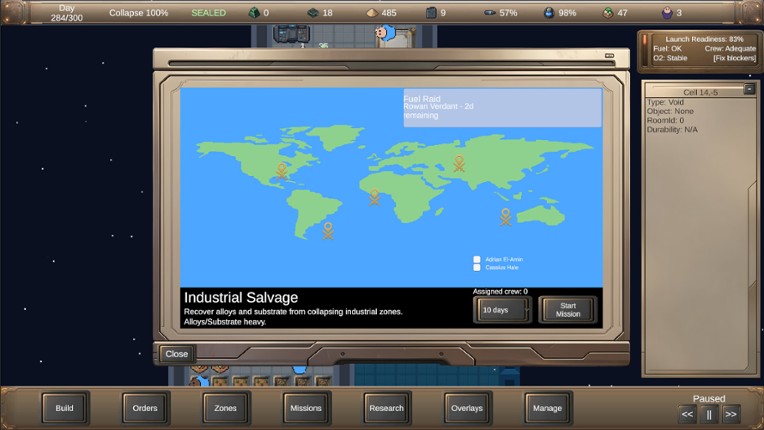Click the food resource icon showing 485

click(369, 13)
